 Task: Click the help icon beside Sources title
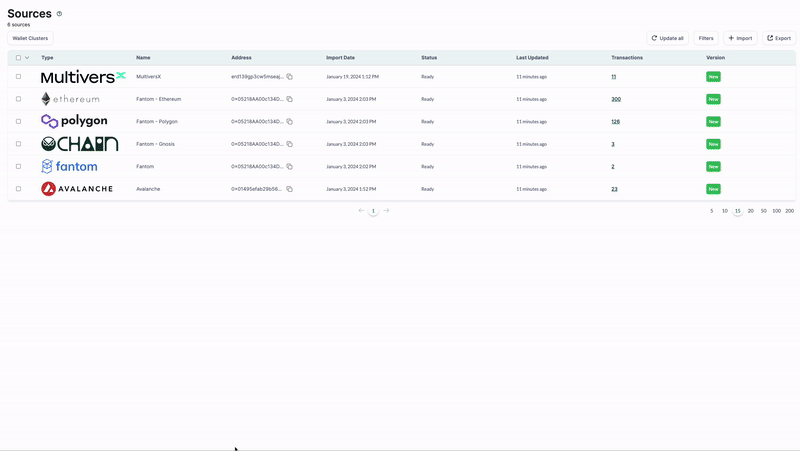[x=59, y=14]
